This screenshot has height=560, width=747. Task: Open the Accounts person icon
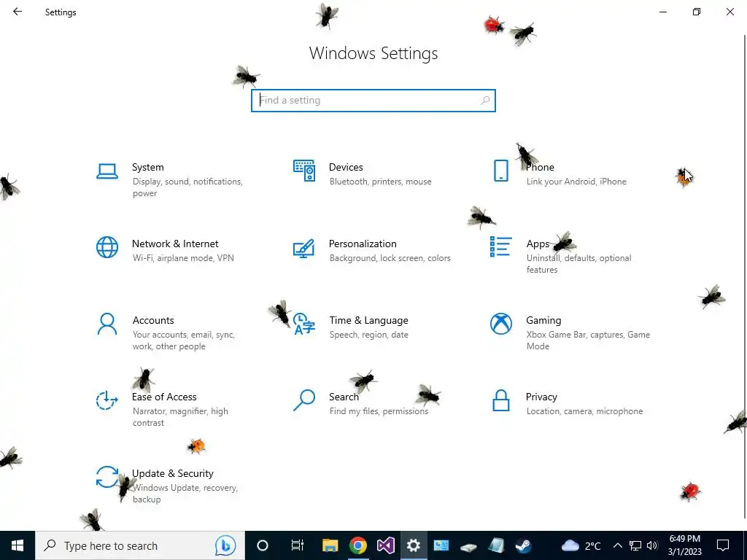coord(107,324)
